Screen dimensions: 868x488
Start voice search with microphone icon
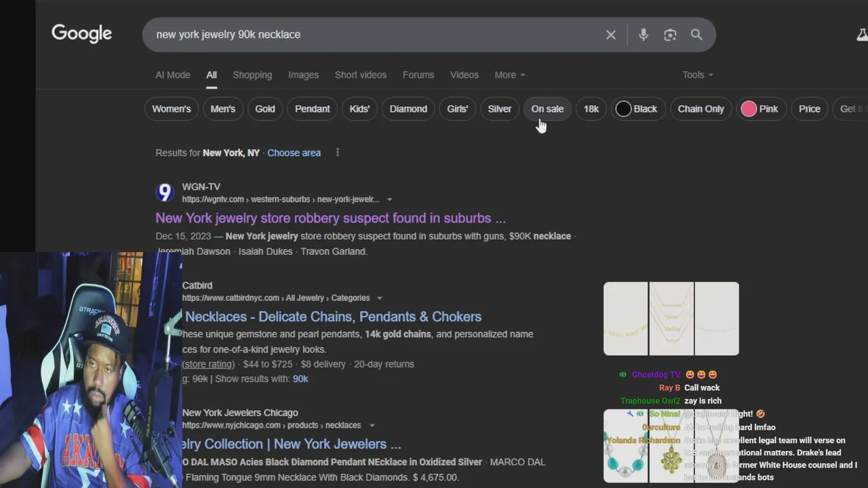point(644,35)
